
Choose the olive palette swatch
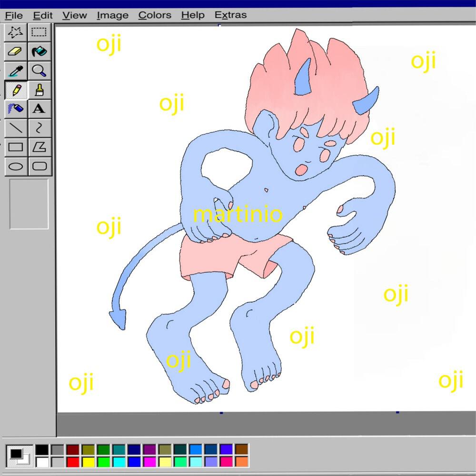pos(88,450)
